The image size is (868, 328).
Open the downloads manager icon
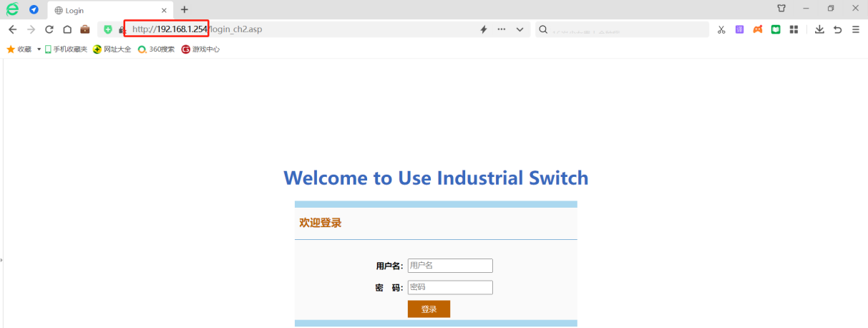[x=819, y=29]
